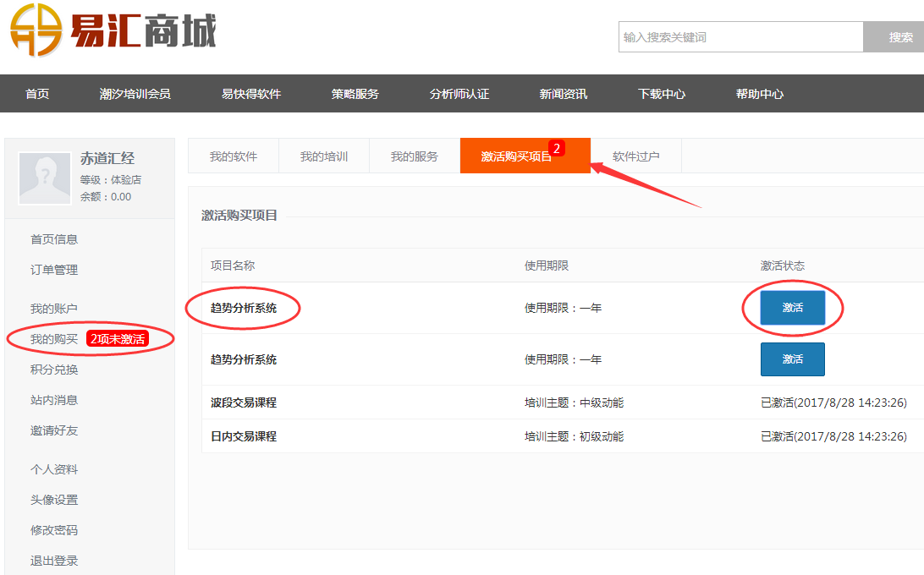Focus the search keyword input field
The height and width of the screenshot is (575, 924).
(x=740, y=37)
